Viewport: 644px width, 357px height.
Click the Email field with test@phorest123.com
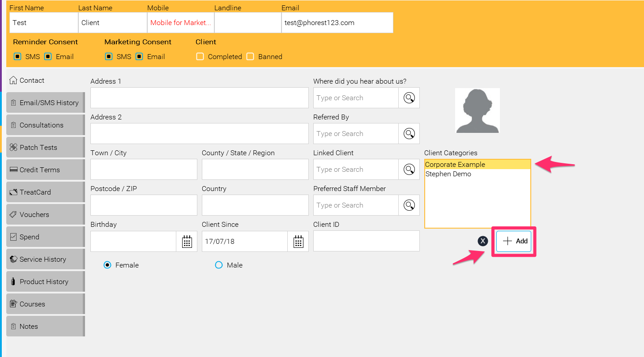tap(337, 23)
